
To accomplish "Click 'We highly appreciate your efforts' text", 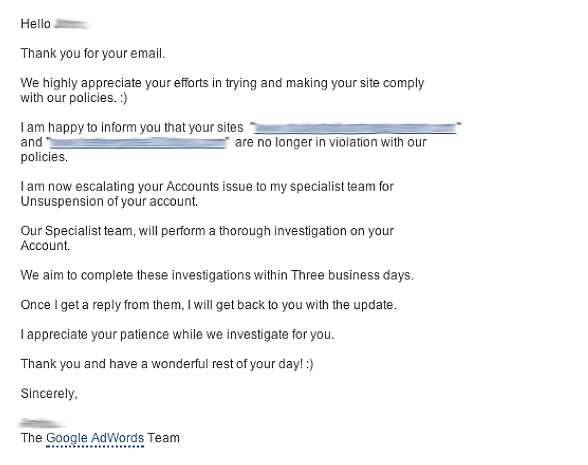I will (x=114, y=83).
